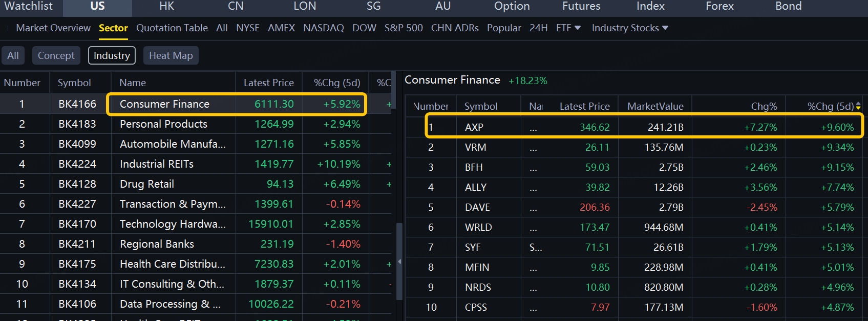The image size is (868, 321).
Task: Click the sector list vertical scrollbar
Action: pos(393,154)
